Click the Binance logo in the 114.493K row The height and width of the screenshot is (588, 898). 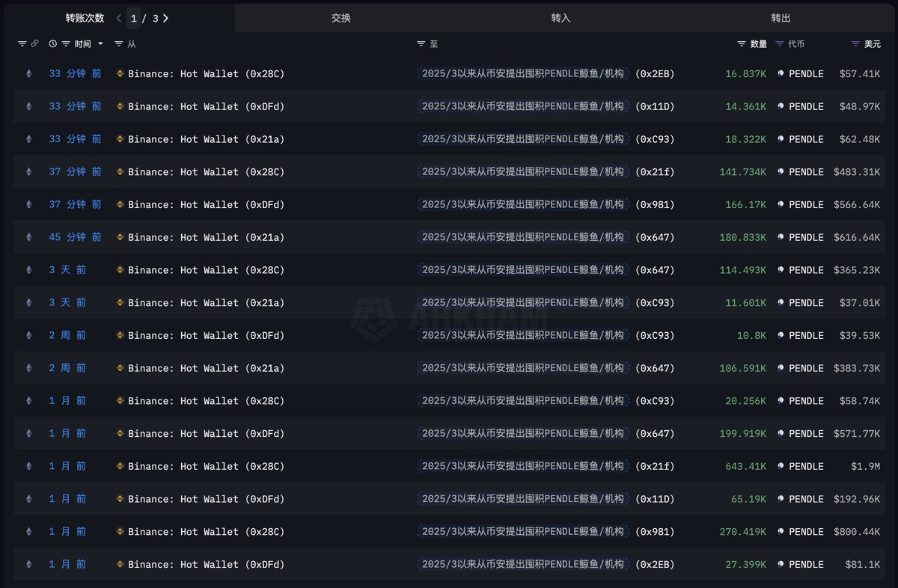[120, 270]
